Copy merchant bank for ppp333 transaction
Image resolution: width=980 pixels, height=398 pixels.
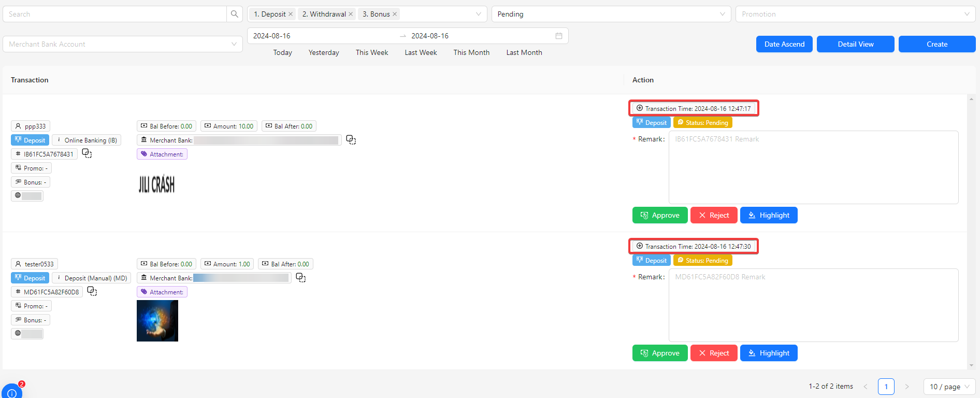pyautogui.click(x=351, y=140)
